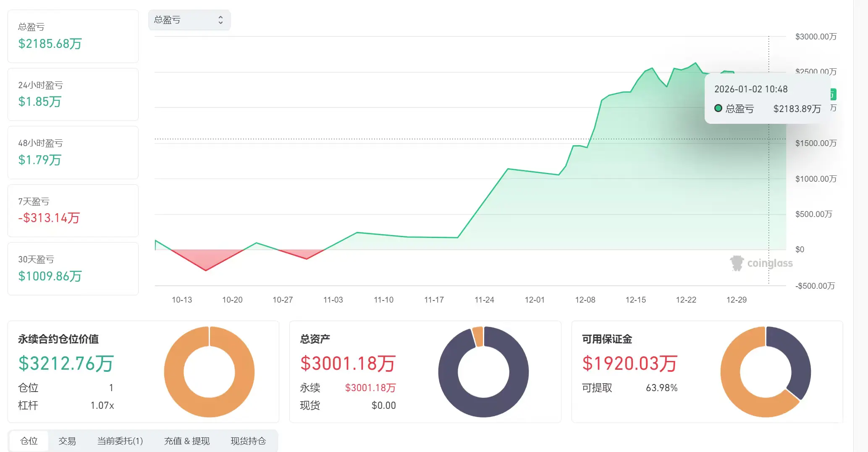Screen dimensions: 868x452
Task: Click the 11-24 date on the x-axis
Action: pyautogui.click(x=484, y=300)
